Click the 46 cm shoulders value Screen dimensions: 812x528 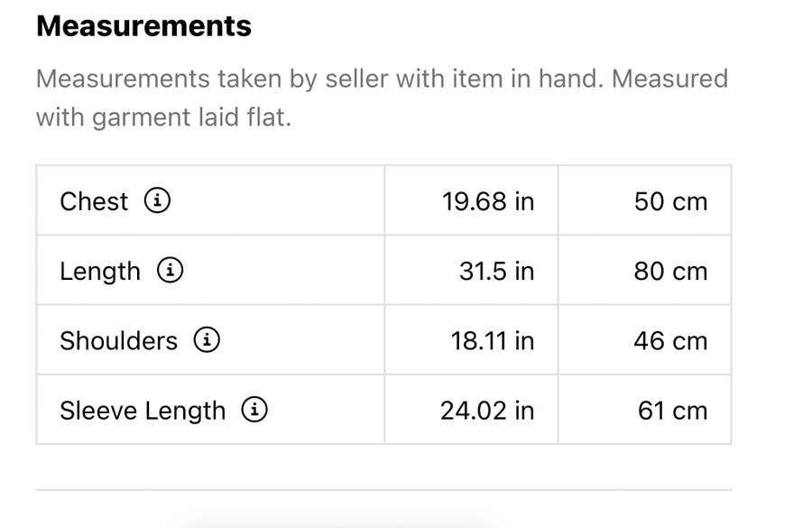click(670, 341)
